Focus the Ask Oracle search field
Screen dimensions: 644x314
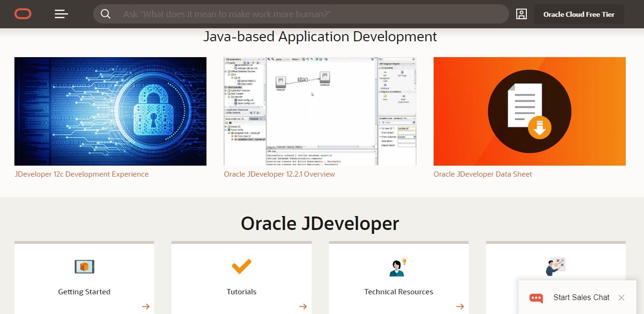[x=301, y=14]
